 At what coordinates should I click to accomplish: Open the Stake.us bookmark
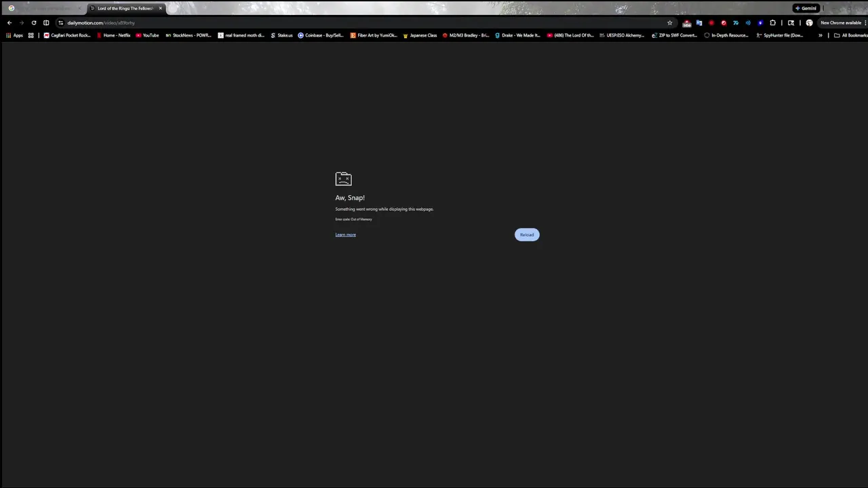(x=281, y=35)
